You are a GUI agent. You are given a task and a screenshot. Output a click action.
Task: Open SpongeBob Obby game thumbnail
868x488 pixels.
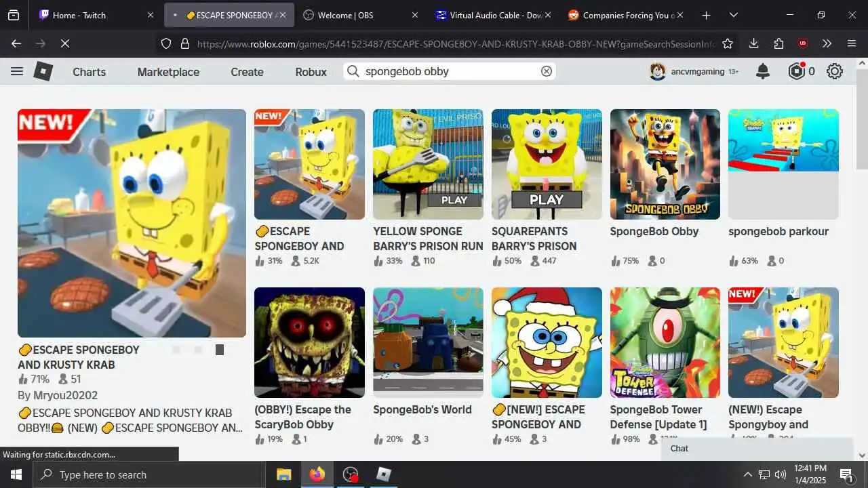665,164
